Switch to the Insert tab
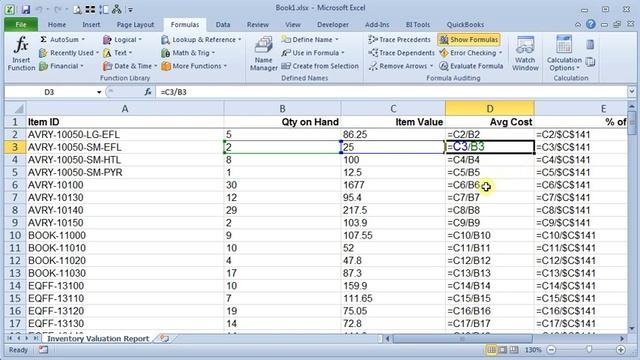The width and height of the screenshot is (640, 360). [91, 25]
